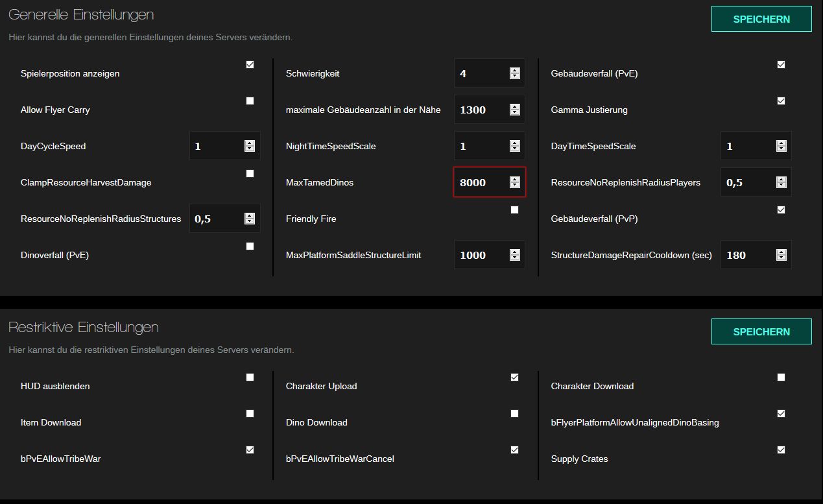The height and width of the screenshot is (504, 823).
Task: Click the DayCycleSpeed stepper arrows
Action: [250, 146]
